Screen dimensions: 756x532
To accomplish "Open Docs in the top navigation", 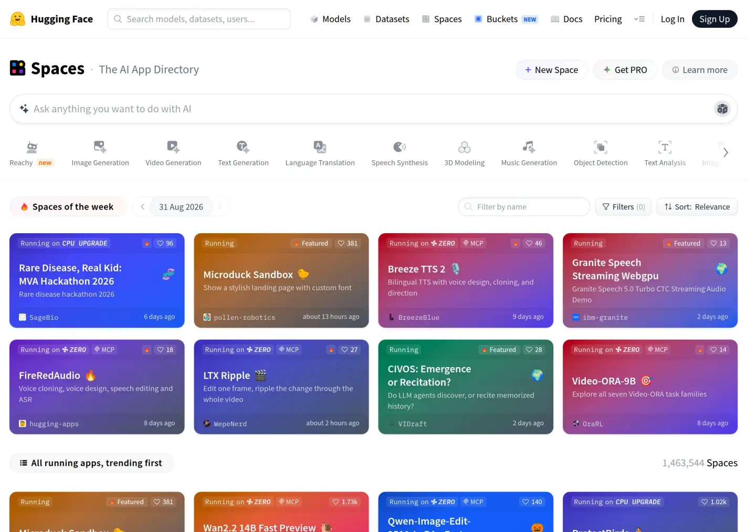I will click(566, 19).
